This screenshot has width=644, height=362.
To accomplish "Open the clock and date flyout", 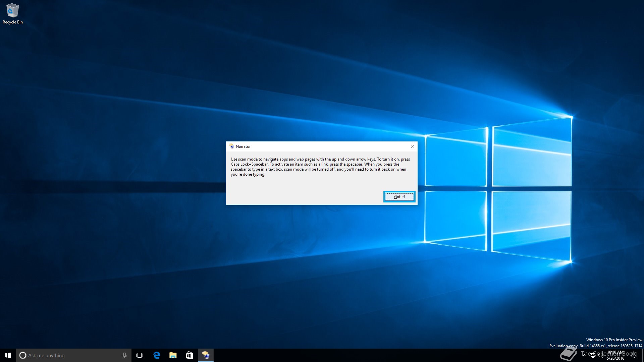I will point(616,355).
